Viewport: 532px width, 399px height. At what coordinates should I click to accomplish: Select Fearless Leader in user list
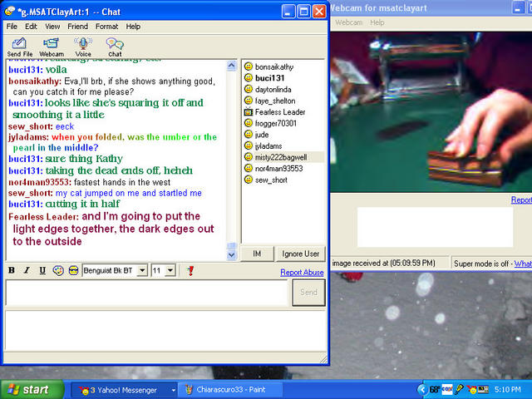click(x=280, y=112)
